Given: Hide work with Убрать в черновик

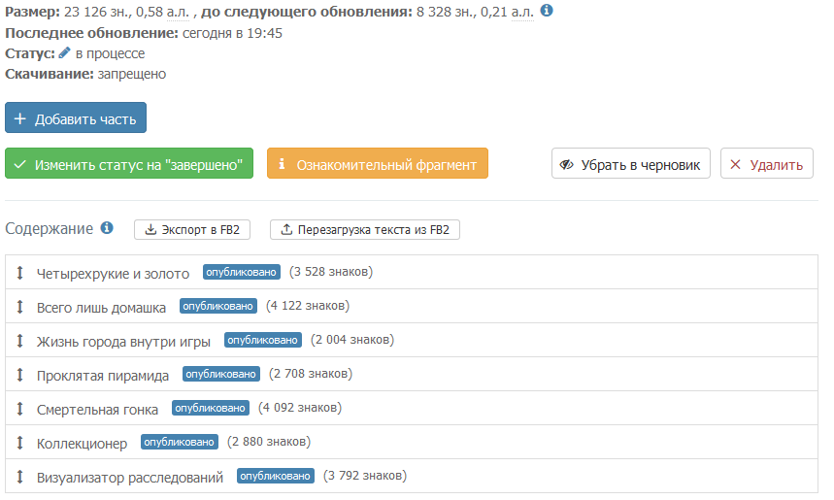Looking at the screenshot, I should [631, 164].
